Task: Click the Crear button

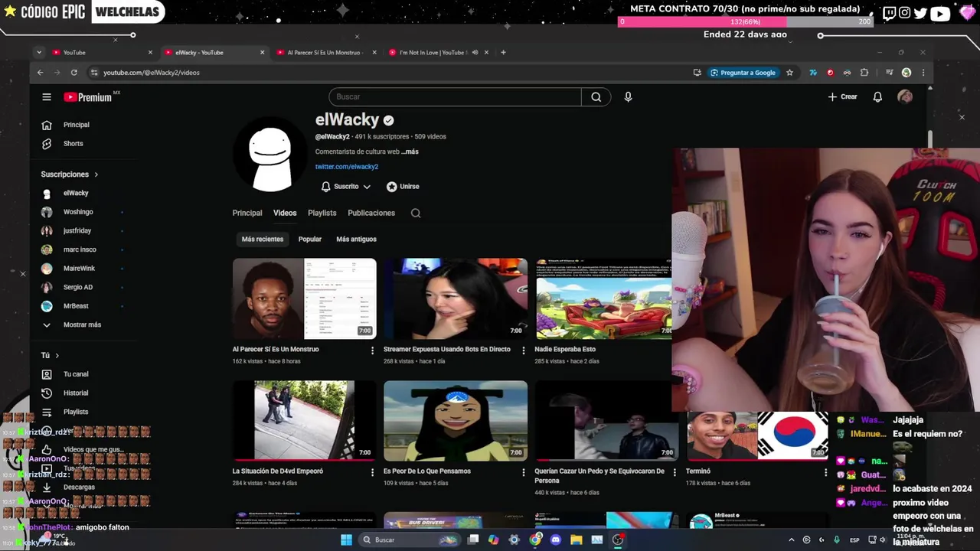Action: click(842, 97)
